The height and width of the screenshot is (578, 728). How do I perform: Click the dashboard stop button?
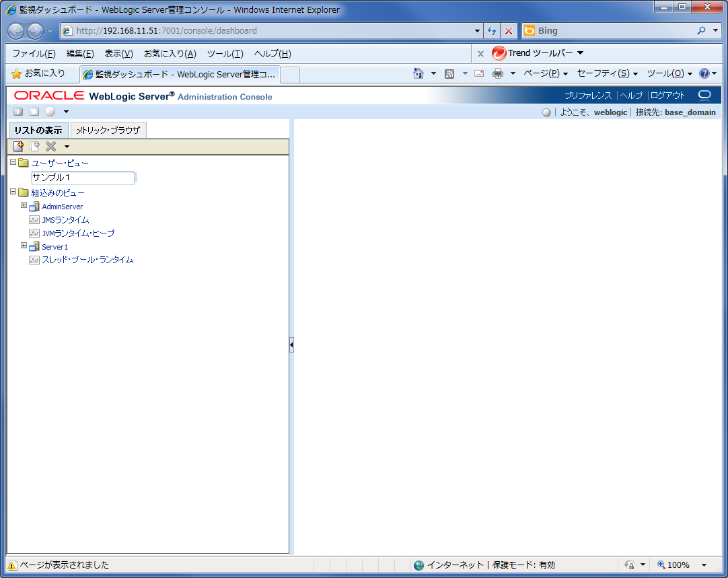34,112
